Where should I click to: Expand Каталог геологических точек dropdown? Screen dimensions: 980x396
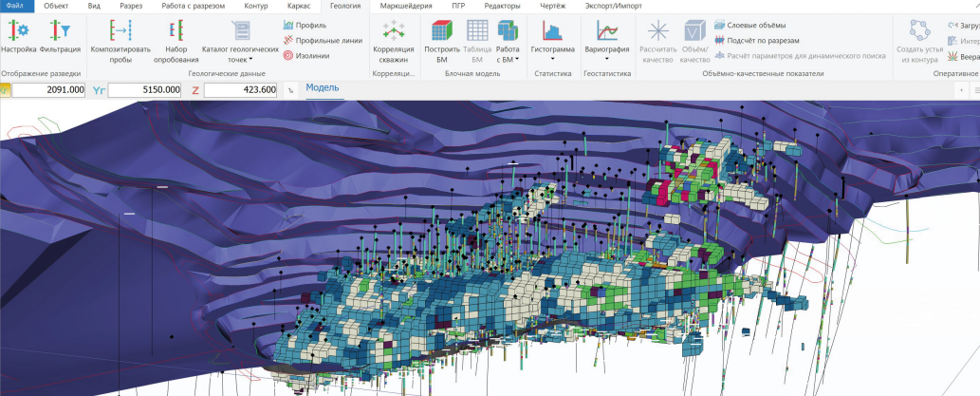pos(240,41)
